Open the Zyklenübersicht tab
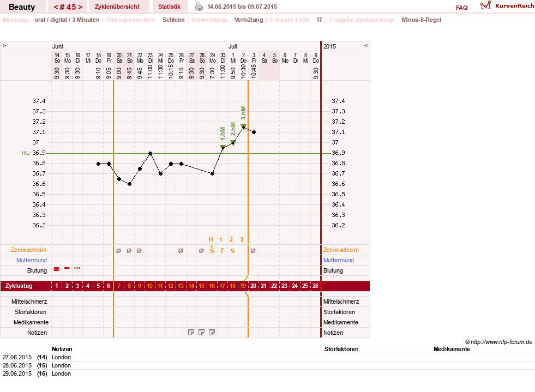Image resolution: width=535 pixels, height=392 pixels. [117, 7]
